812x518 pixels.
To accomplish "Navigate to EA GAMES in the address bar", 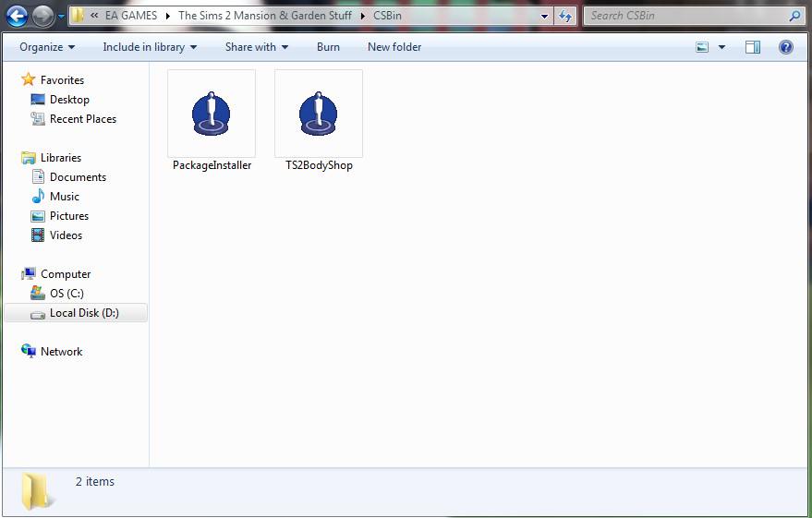I will pos(131,16).
